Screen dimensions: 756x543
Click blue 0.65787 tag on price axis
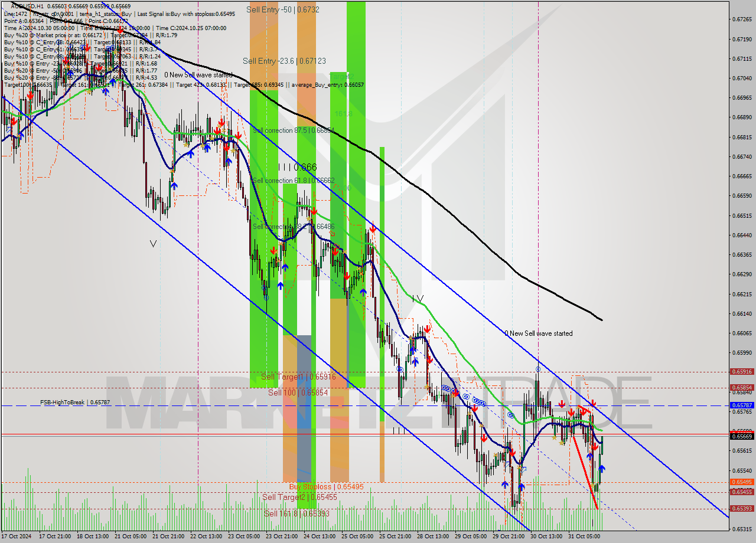742,405
